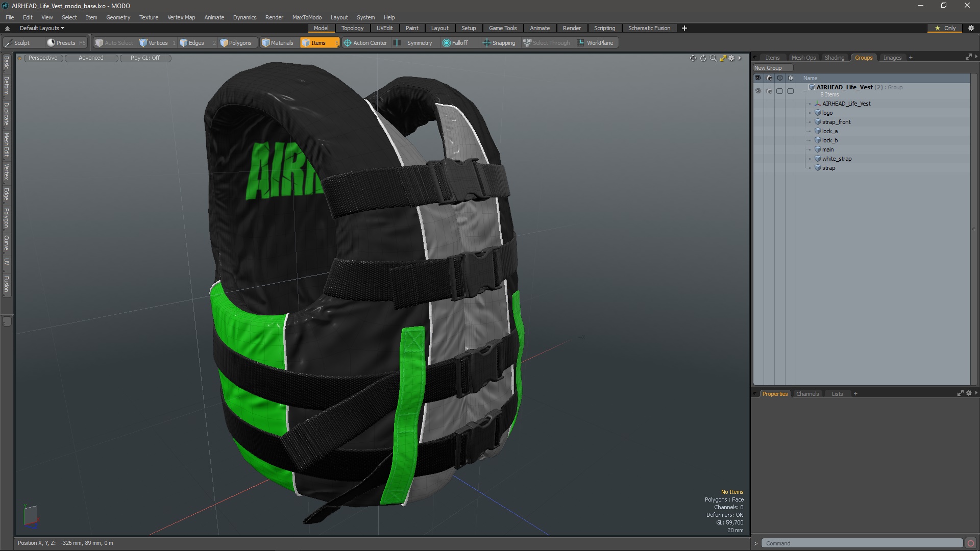Click the visibility eye column header
The height and width of the screenshot is (551, 980).
click(x=758, y=78)
